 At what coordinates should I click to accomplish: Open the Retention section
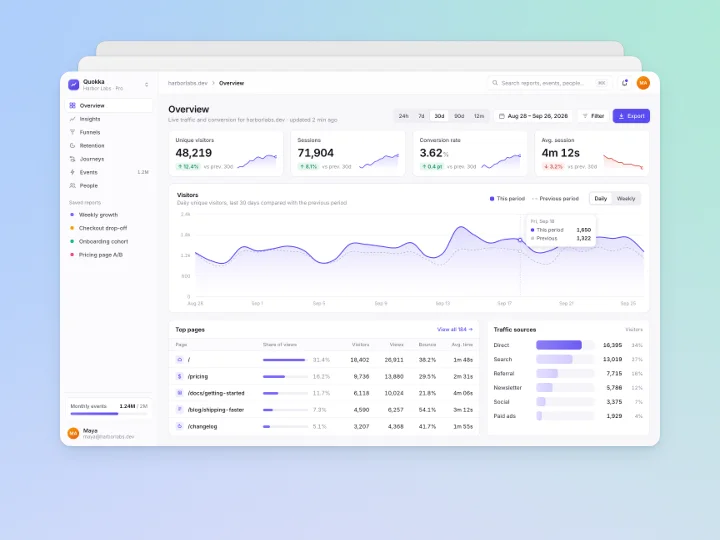pos(109,146)
